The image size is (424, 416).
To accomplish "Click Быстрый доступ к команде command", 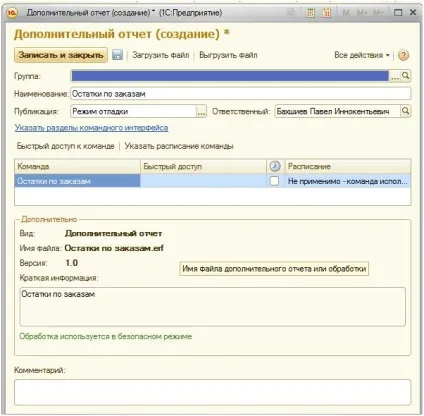I will click(x=65, y=146).
